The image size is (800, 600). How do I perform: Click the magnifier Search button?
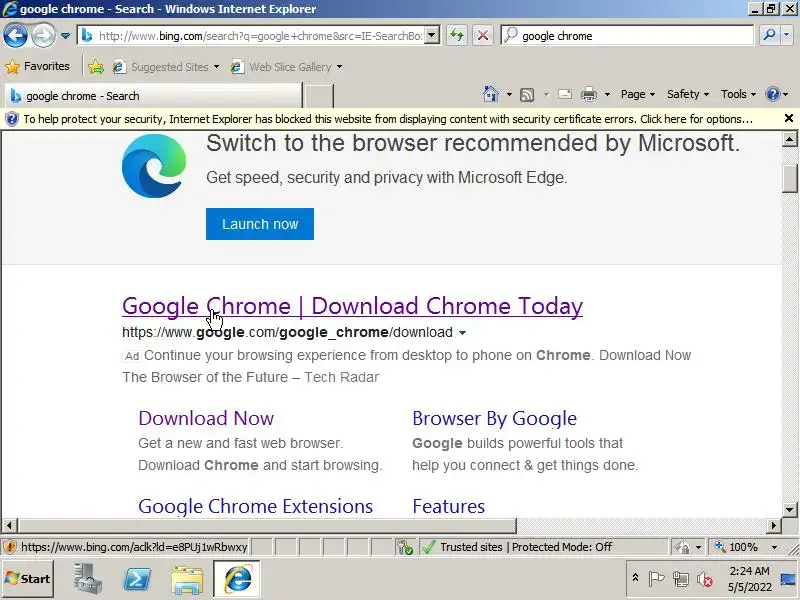pyautogui.click(x=769, y=35)
